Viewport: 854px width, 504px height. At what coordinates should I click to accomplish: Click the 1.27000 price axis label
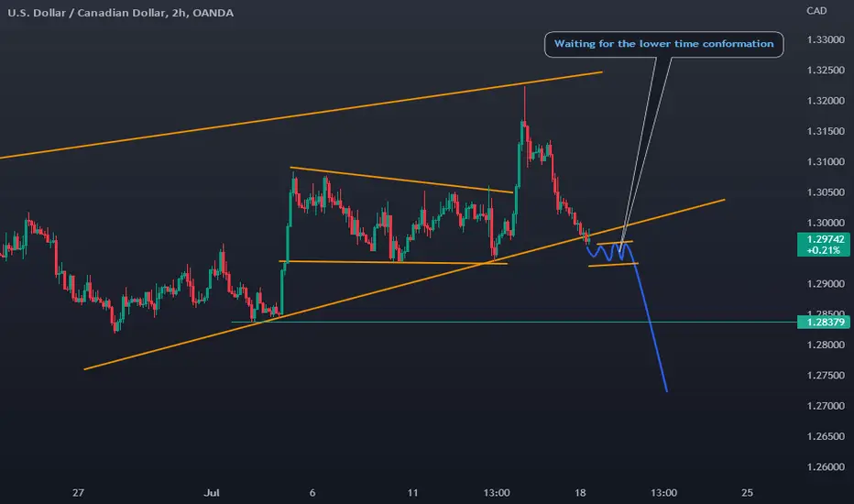825,406
